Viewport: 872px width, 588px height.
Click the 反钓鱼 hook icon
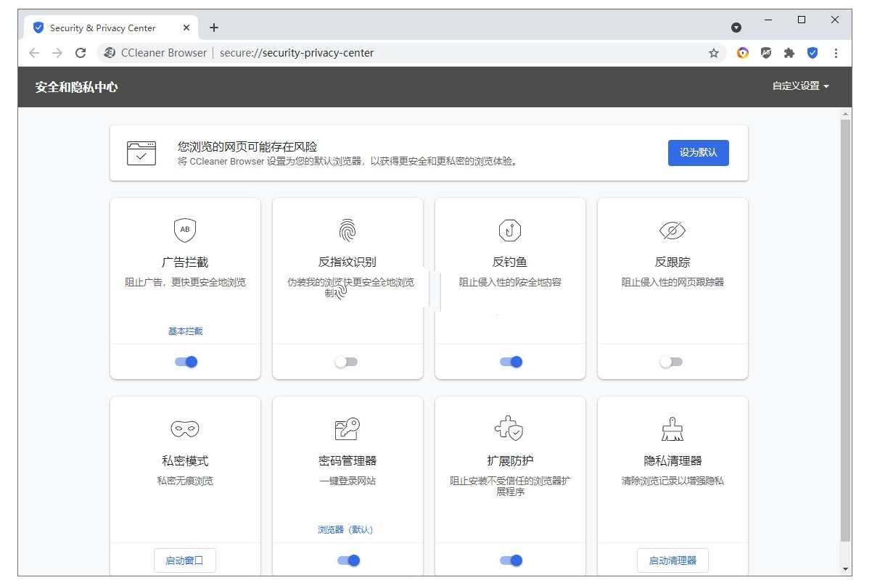coord(509,230)
